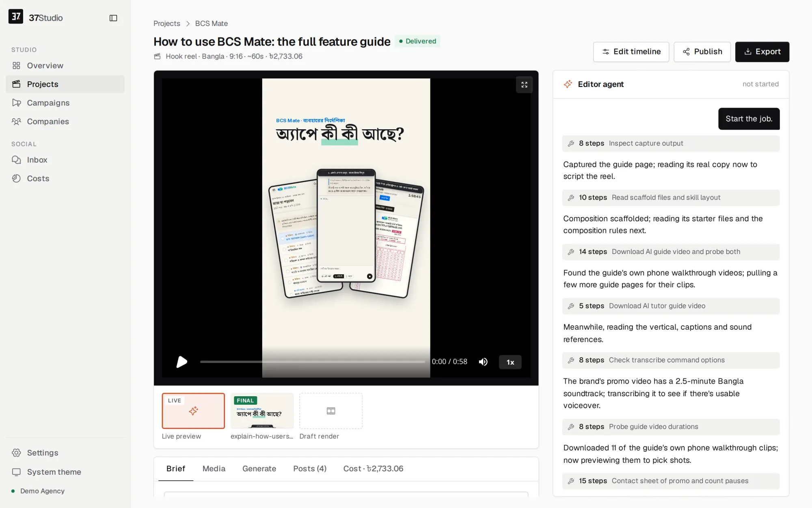Switch the System theme setting
812x508 pixels.
[x=65, y=472]
